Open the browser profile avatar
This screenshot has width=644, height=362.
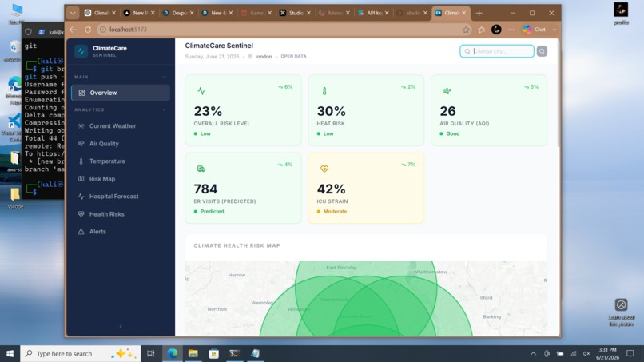tap(496, 30)
